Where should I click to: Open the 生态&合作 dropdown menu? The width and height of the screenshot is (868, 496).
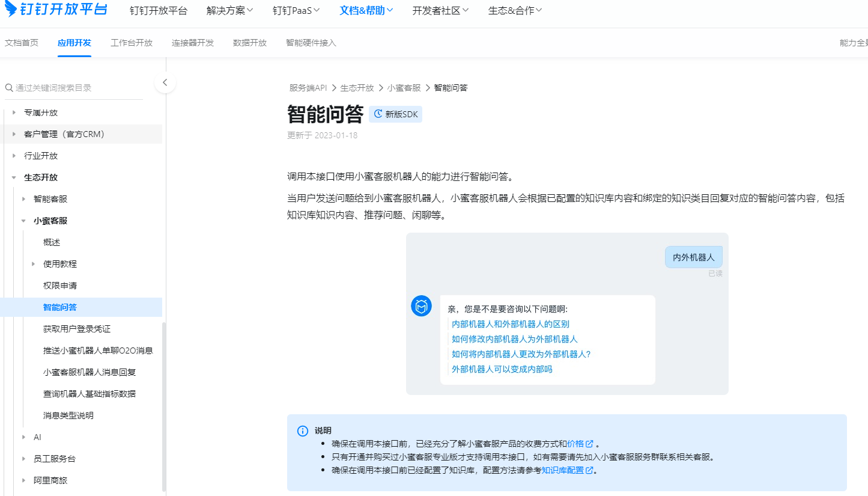click(515, 11)
